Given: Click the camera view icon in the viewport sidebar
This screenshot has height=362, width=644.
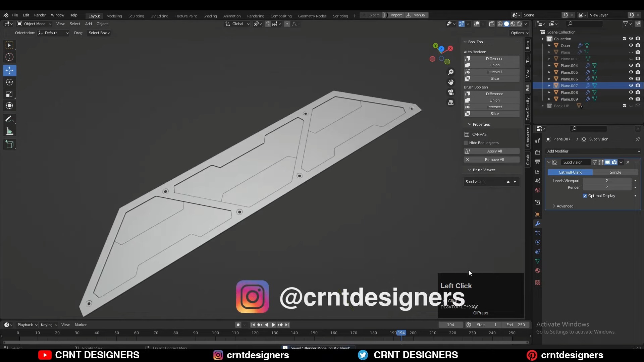Looking at the screenshot, I should pyautogui.click(x=451, y=93).
